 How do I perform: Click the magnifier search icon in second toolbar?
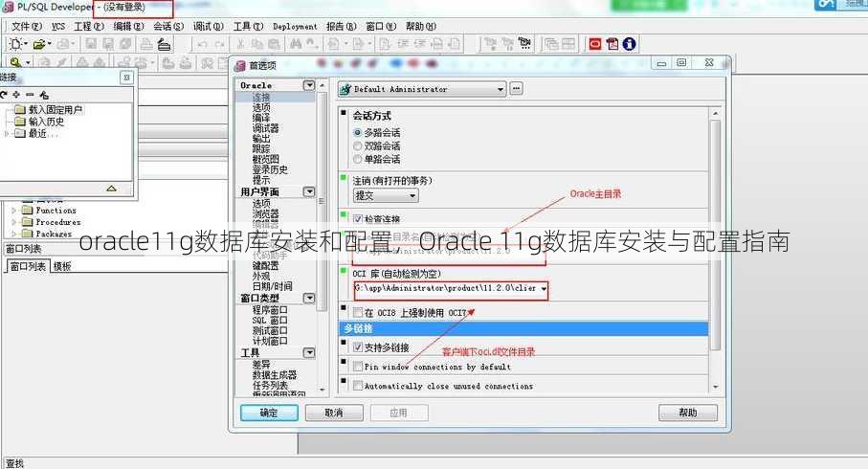coord(15,62)
